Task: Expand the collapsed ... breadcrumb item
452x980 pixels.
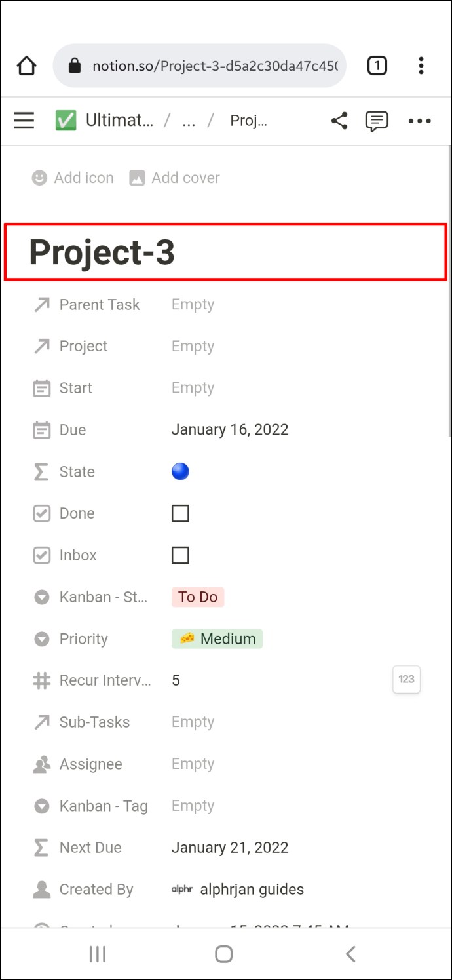Action: pos(189,121)
